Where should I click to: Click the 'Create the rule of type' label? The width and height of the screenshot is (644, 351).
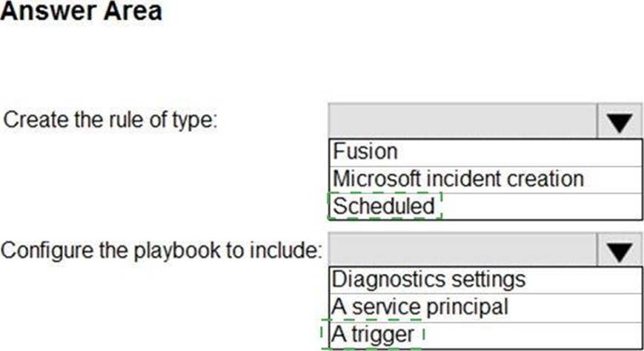click(x=111, y=120)
